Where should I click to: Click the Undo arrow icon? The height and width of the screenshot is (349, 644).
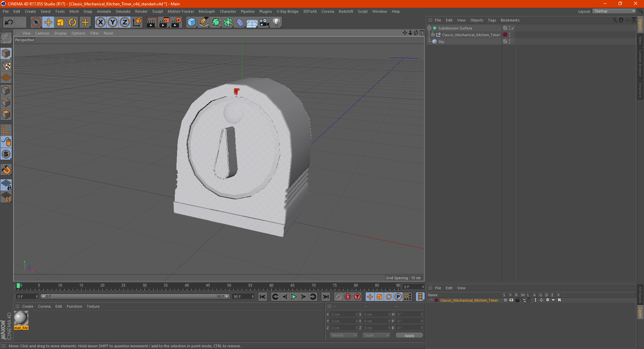pyautogui.click(x=9, y=22)
